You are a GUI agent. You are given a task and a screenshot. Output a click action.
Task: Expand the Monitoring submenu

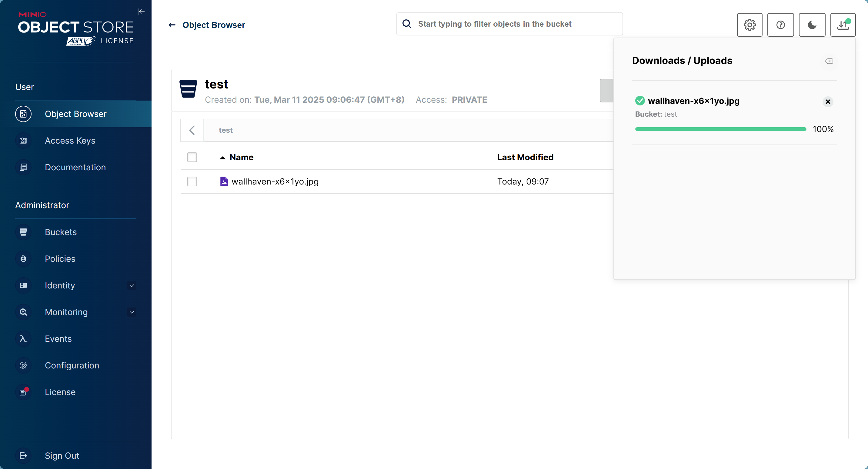pyautogui.click(x=132, y=312)
